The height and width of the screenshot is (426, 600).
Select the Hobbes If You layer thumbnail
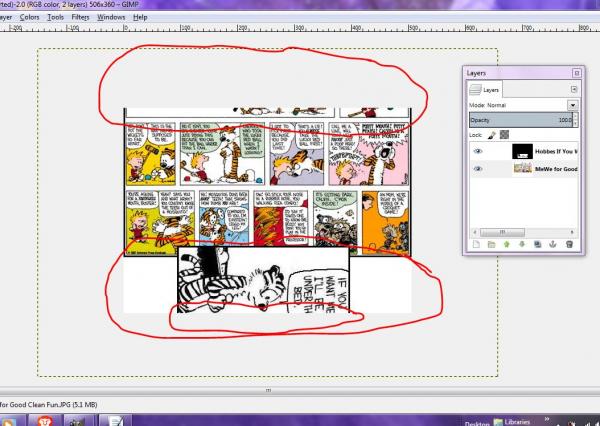[x=522, y=152]
